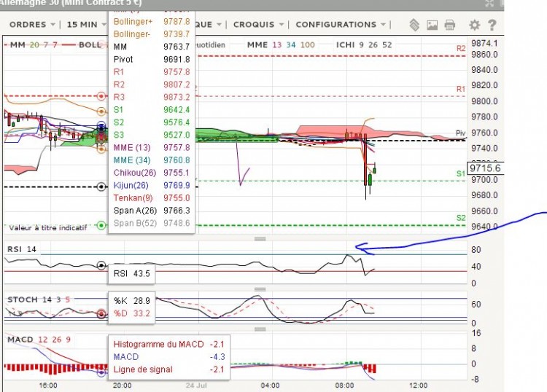Open the CROQUIS dropdown
The image size is (547, 392).
click(x=258, y=25)
